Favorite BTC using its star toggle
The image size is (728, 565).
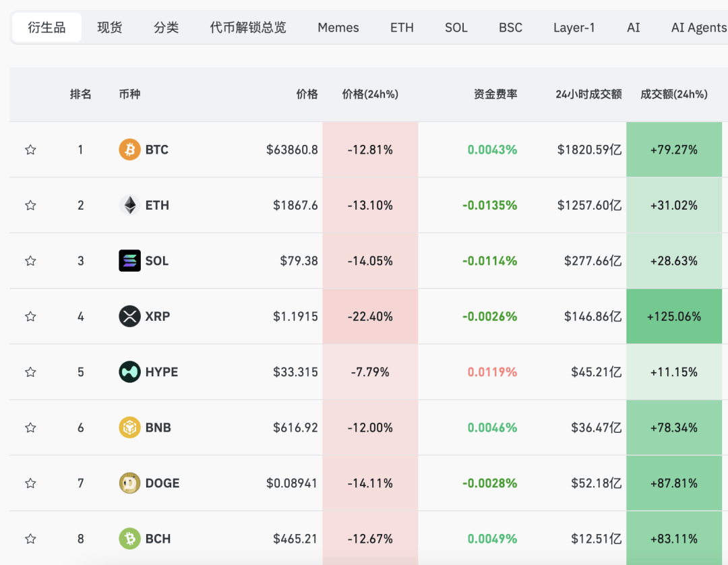click(x=30, y=150)
